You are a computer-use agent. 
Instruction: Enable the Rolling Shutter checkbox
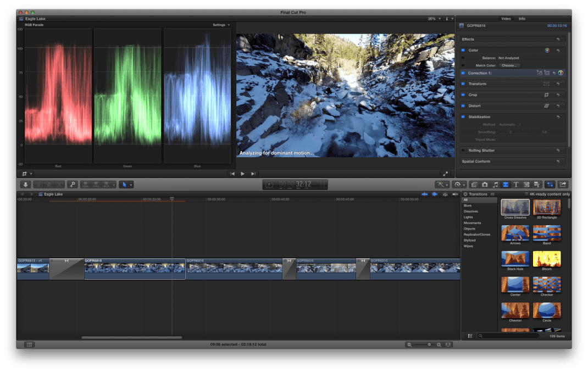463,151
